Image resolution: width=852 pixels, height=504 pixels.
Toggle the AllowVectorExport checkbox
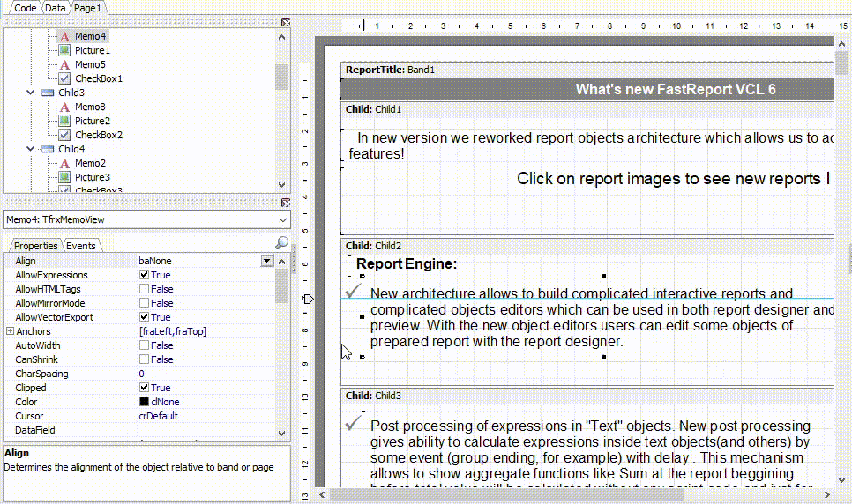point(144,317)
